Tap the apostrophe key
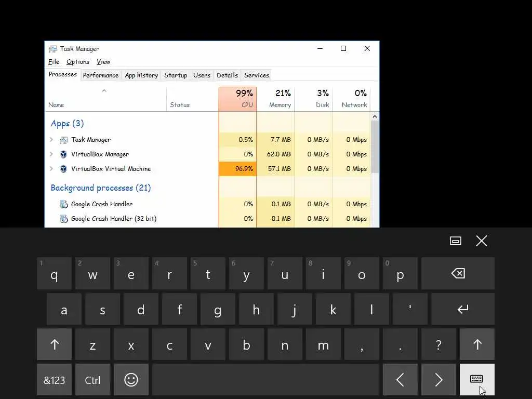The image size is (532, 399). coord(410,309)
